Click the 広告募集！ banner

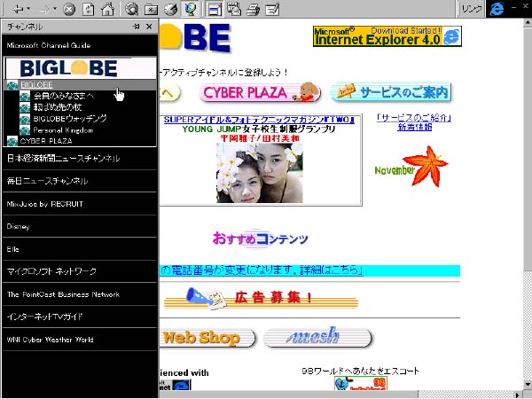(x=261, y=298)
